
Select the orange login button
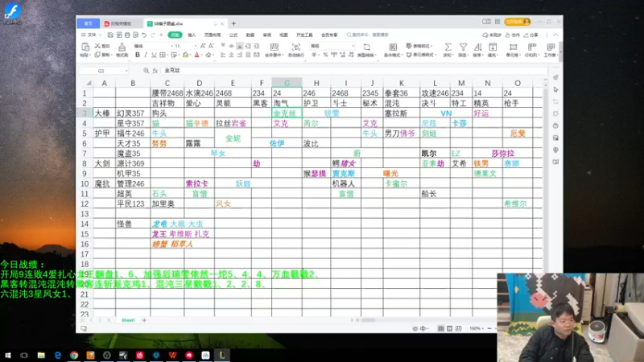click(518, 22)
